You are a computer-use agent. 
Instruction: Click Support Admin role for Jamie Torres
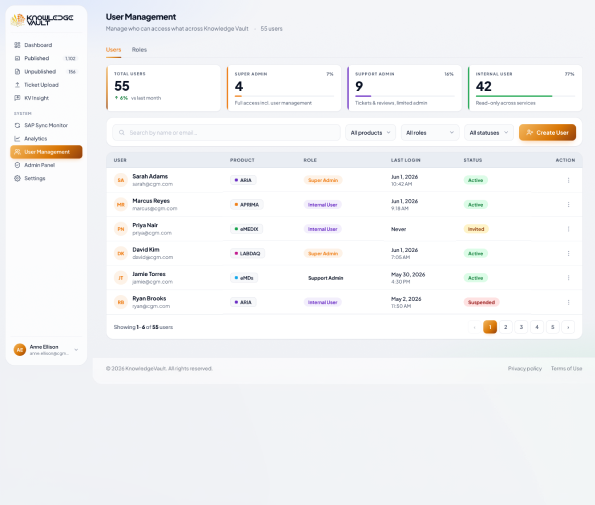(x=326, y=278)
